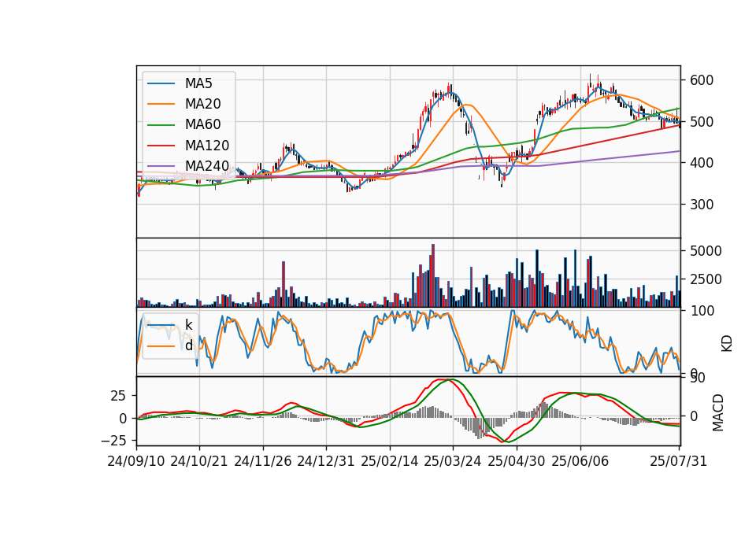
Task: Click the 2500 volume axis label
Action: click(x=706, y=279)
